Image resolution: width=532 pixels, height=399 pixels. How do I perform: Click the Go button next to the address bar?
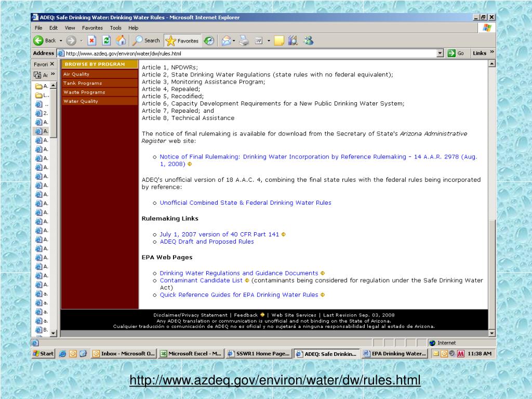[x=456, y=54]
